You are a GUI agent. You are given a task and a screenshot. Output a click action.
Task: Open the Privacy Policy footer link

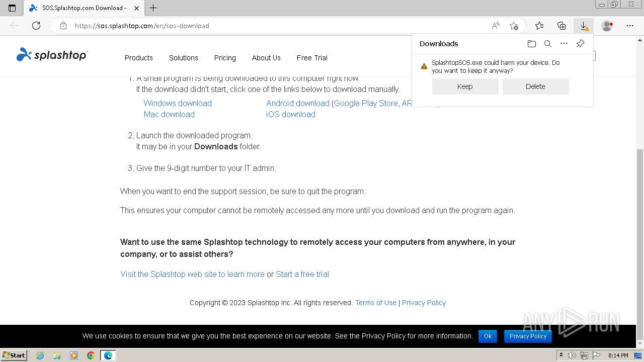pyautogui.click(x=424, y=303)
